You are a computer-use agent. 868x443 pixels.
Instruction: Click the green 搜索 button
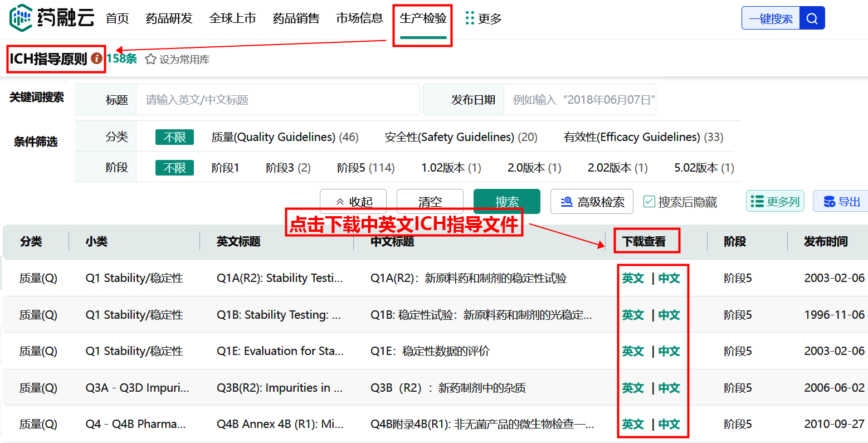(x=507, y=202)
